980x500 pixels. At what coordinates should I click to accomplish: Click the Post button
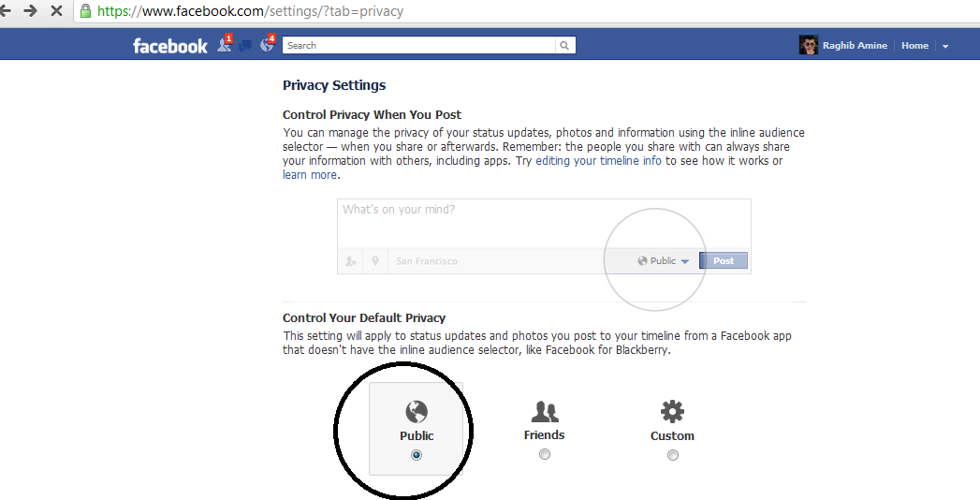click(724, 260)
